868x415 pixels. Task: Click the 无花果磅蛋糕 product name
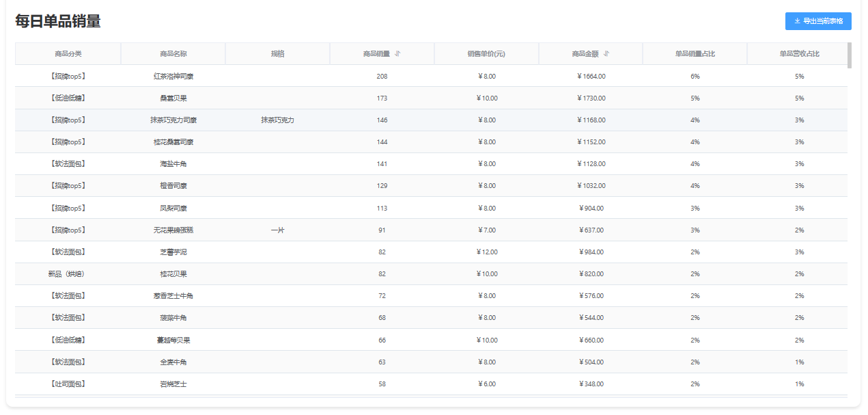173,230
